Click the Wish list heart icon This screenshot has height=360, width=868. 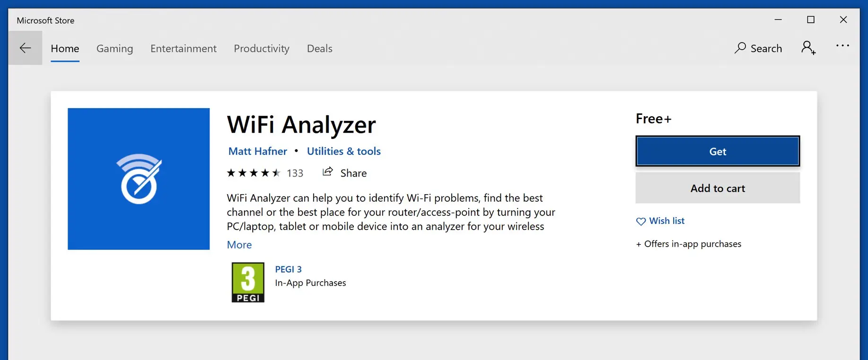tap(641, 221)
